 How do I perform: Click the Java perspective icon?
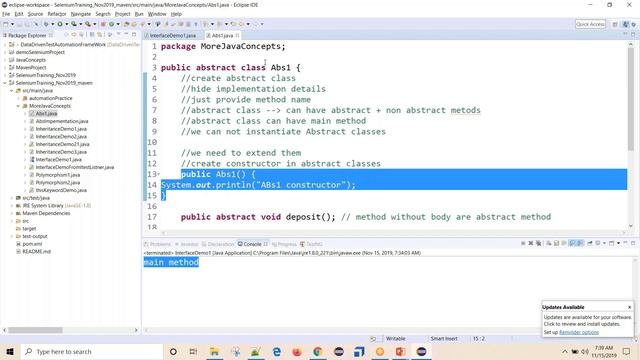[625, 24]
